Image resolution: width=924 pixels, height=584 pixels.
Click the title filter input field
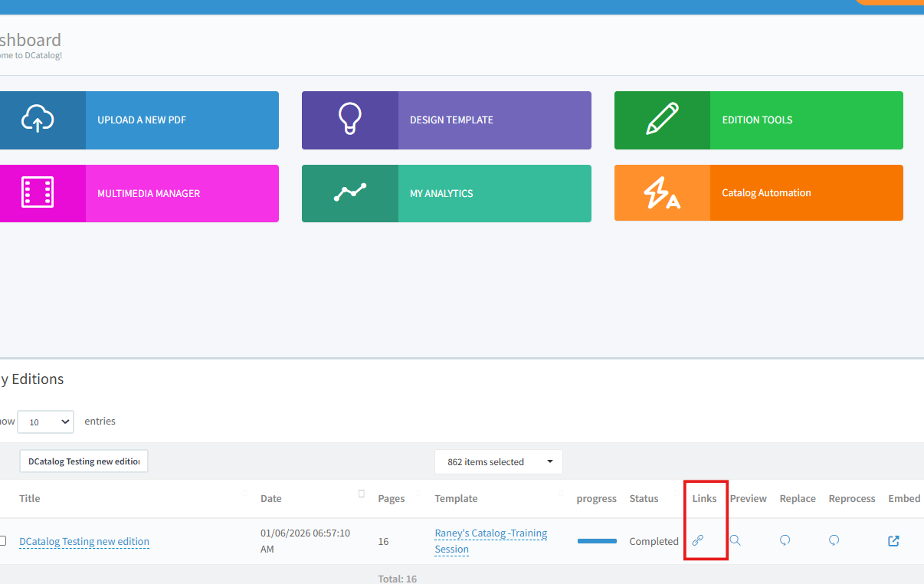coord(84,461)
